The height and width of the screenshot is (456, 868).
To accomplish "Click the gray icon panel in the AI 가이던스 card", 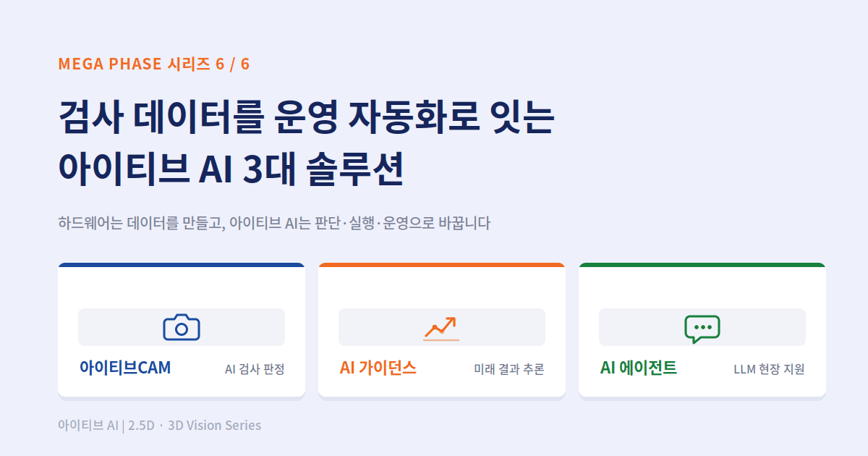I will click(x=442, y=327).
